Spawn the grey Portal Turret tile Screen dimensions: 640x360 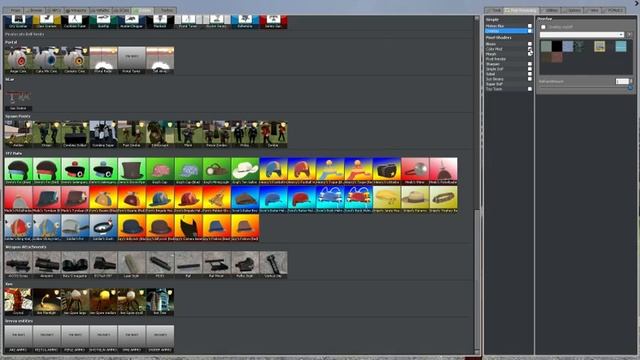click(x=132, y=60)
